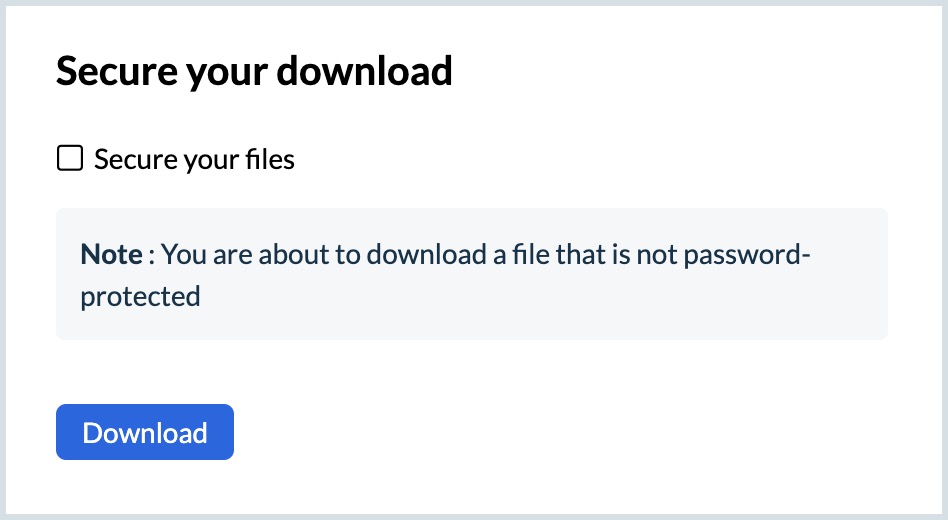The height and width of the screenshot is (520, 948).
Task: Click the colon after the bold Note
Action: point(151,255)
